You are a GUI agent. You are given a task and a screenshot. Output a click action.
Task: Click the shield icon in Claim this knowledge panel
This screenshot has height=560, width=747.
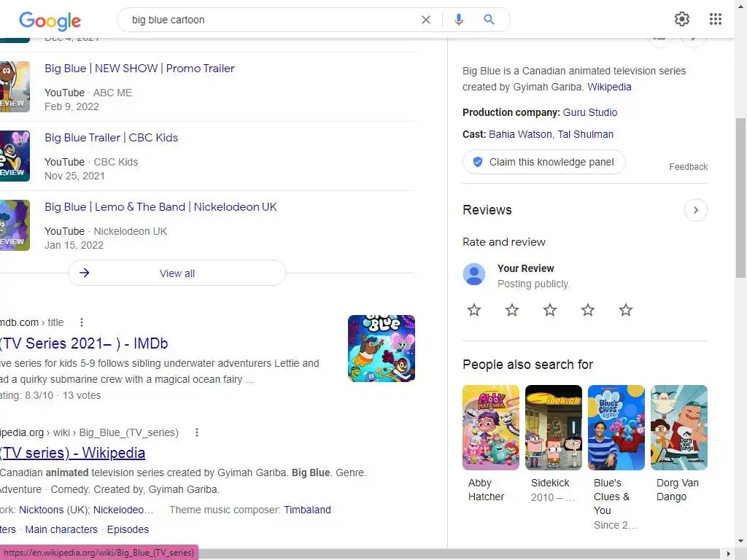(477, 162)
